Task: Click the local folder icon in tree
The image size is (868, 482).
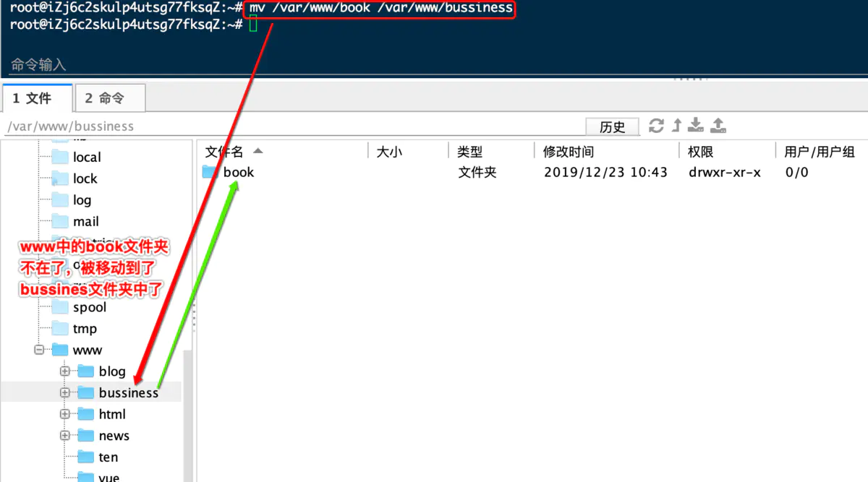Action: [x=60, y=157]
